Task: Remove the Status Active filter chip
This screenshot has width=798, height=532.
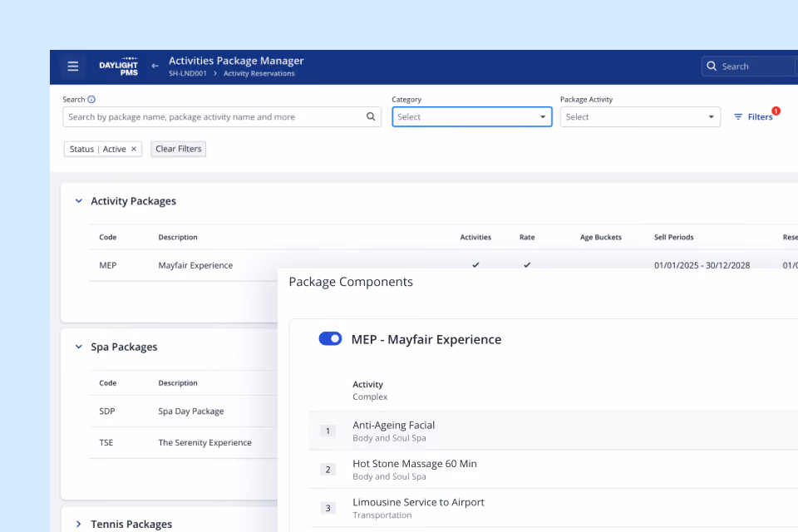Action: [x=134, y=149]
